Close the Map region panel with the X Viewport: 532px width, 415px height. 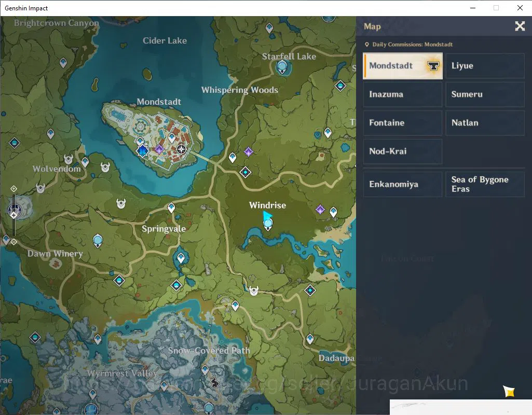pos(520,26)
